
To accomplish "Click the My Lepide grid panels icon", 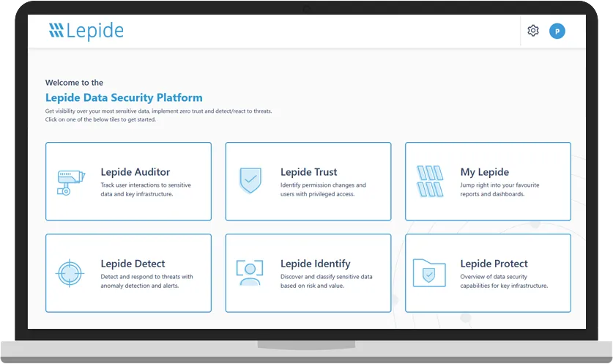I will [x=431, y=181].
